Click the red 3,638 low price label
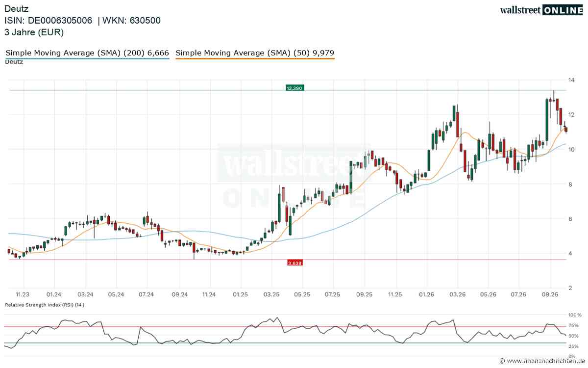Viewport: 588px width, 368px height. (x=294, y=263)
